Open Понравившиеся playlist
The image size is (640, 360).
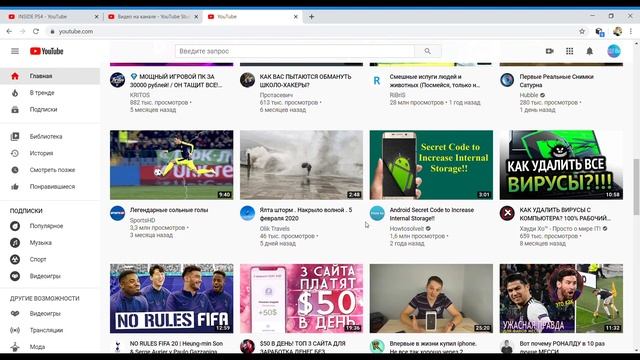(50, 187)
